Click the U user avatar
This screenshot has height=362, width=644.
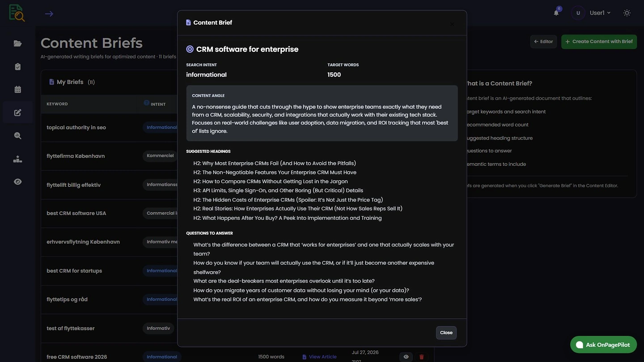(578, 13)
